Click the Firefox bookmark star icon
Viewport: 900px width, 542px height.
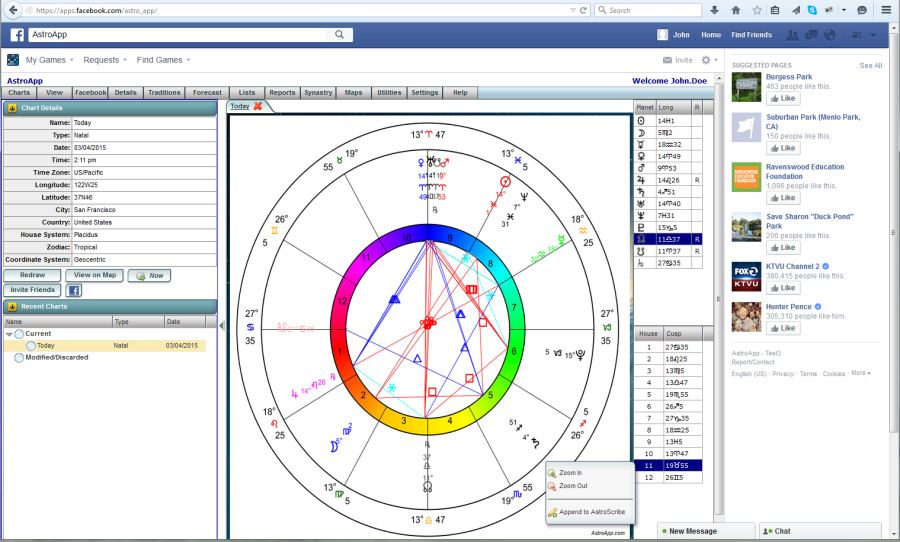click(757, 10)
